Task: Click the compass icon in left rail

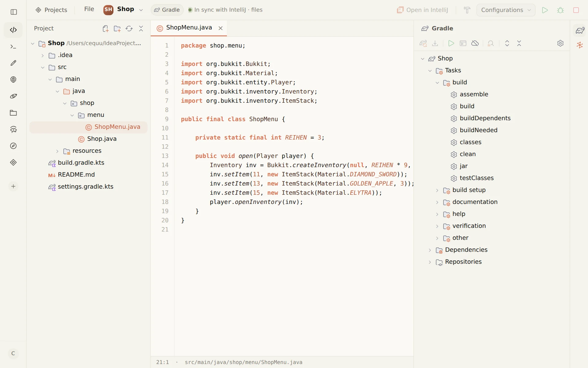Action: (x=13, y=146)
